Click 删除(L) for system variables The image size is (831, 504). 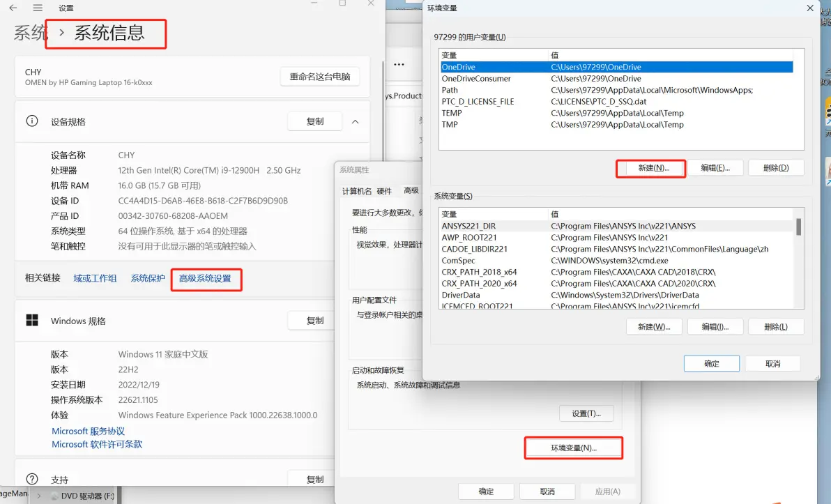coord(776,327)
